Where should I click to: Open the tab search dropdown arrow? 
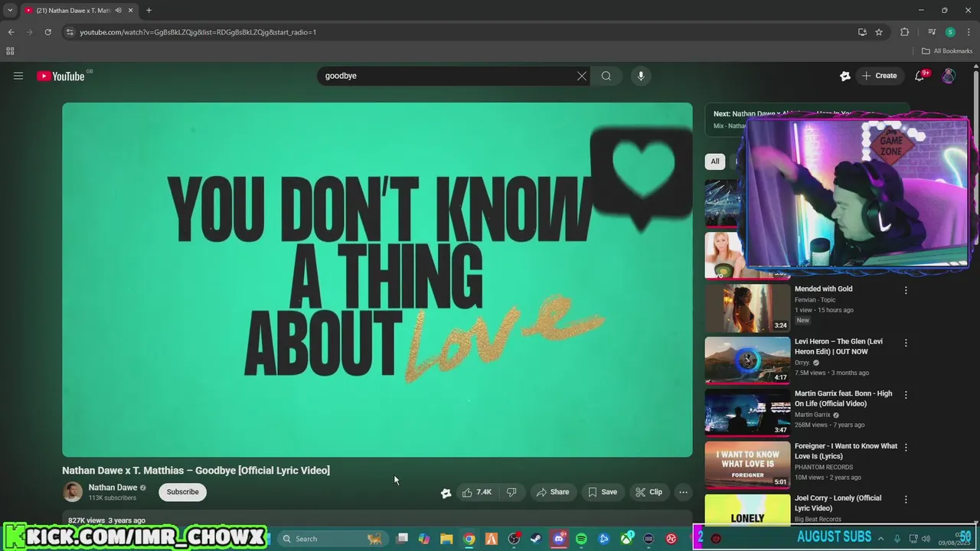tap(10, 11)
